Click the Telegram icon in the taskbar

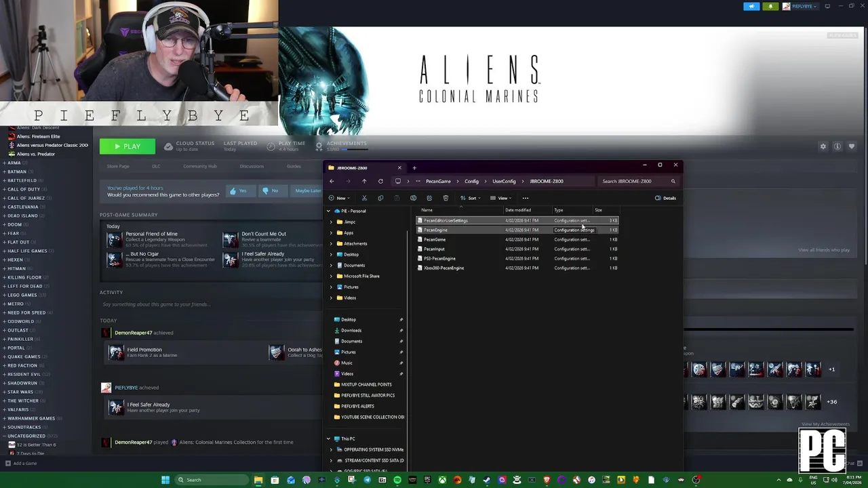coord(367,480)
